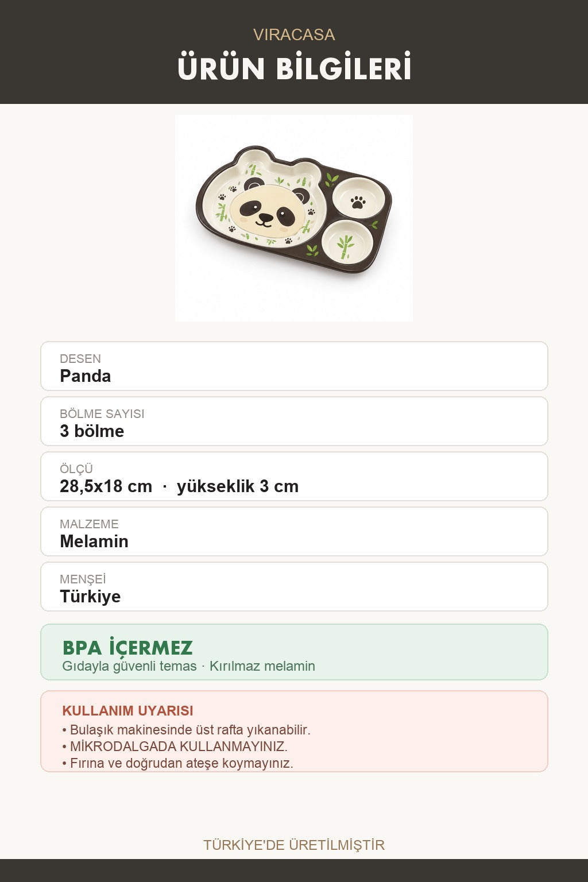This screenshot has height=882, width=588.
Task: Click the BPA İÇERMEZ green banner
Action: click(x=294, y=652)
